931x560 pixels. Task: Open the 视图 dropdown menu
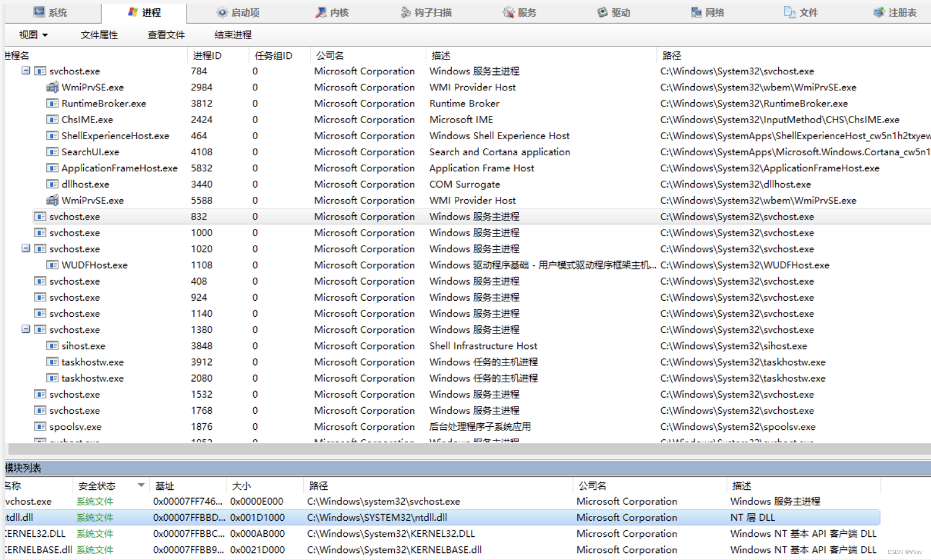click(33, 35)
